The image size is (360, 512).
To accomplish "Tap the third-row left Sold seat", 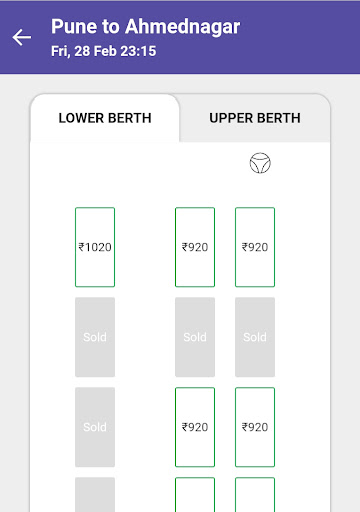I will pos(95,427).
